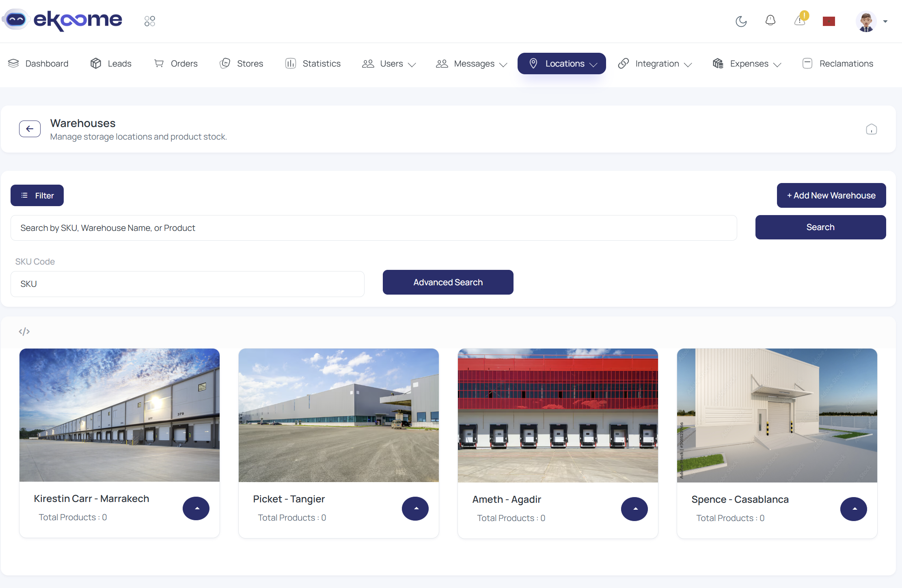Open the apps grid icon beside the logo
Viewport: 902px width, 588px height.
[150, 21]
